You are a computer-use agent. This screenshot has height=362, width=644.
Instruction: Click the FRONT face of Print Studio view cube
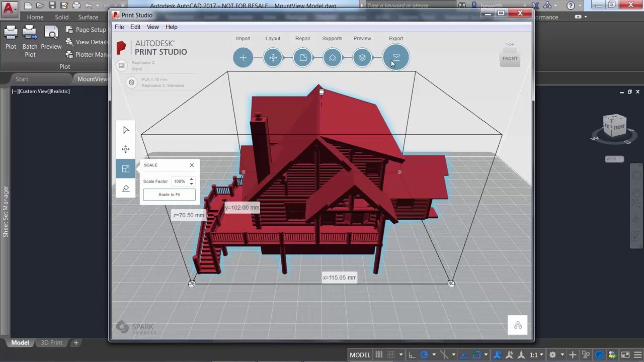(x=510, y=58)
